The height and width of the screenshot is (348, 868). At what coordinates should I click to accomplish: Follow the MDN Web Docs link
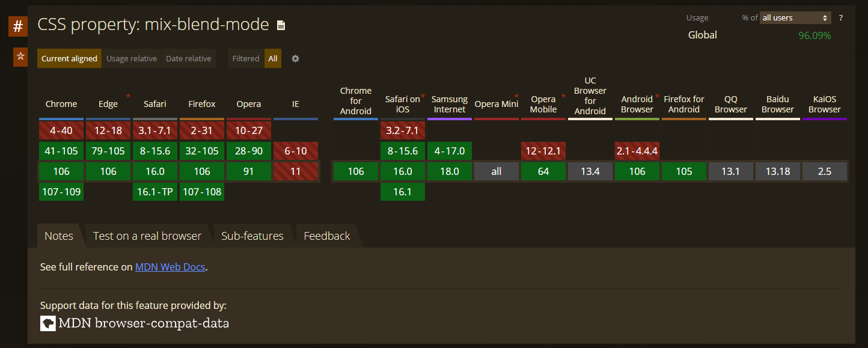coord(170,267)
